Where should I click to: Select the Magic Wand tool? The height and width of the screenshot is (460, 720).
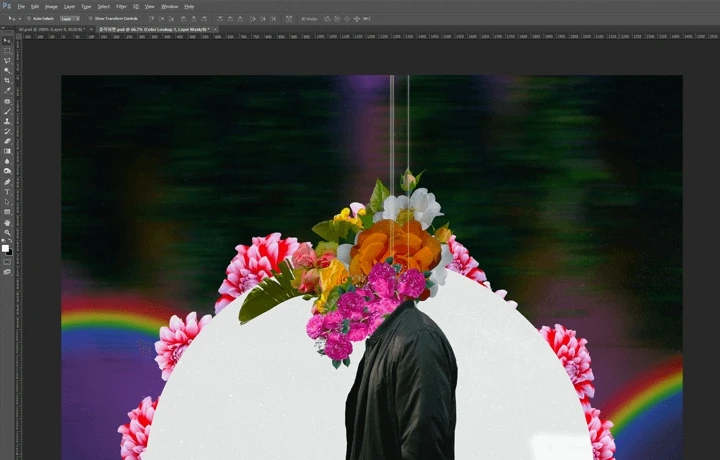click(7, 71)
